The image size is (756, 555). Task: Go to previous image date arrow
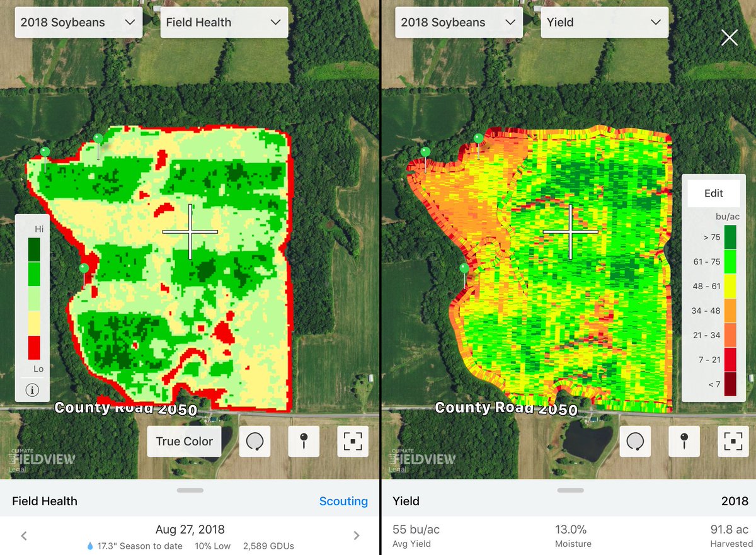24,536
